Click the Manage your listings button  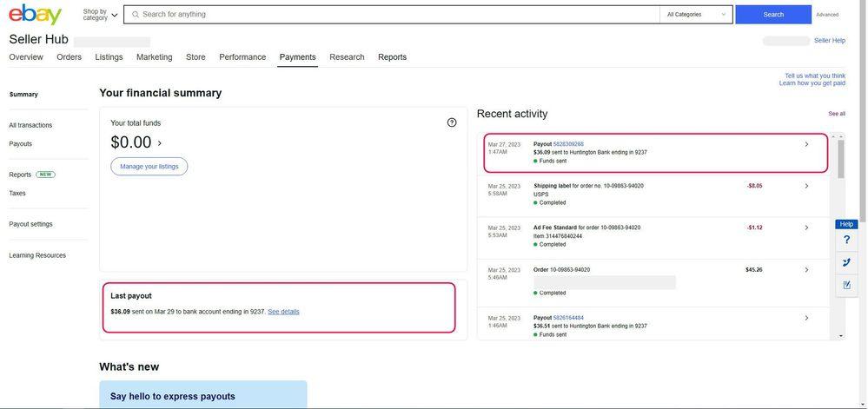(149, 167)
